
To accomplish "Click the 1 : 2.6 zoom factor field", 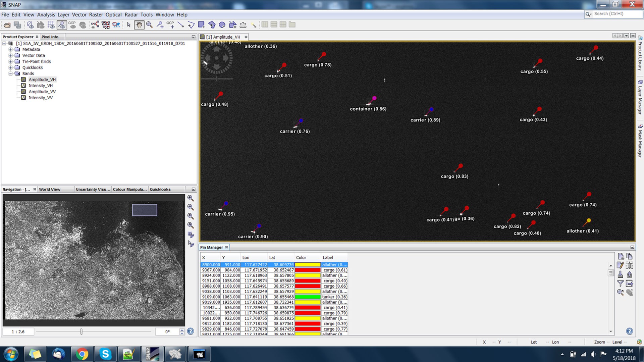I will [x=18, y=332].
